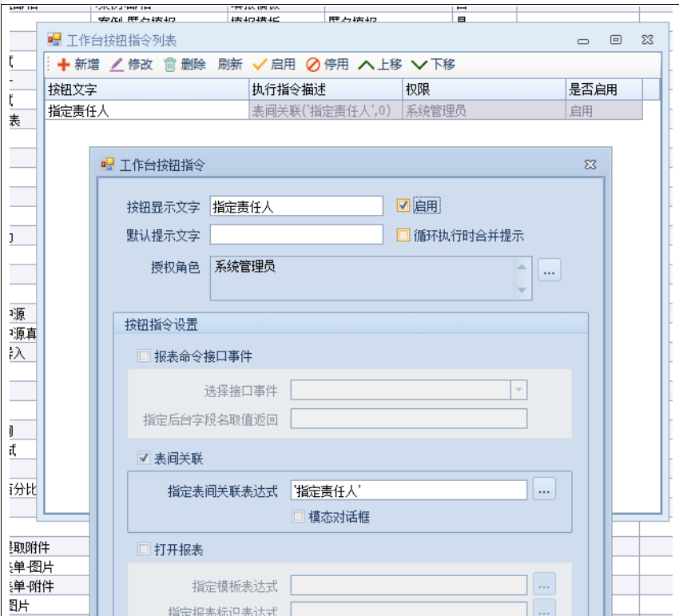Screen dimensions: 679x616
Task: Click the 下移 (move down) arrow icon
Action: pyautogui.click(x=419, y=65)
